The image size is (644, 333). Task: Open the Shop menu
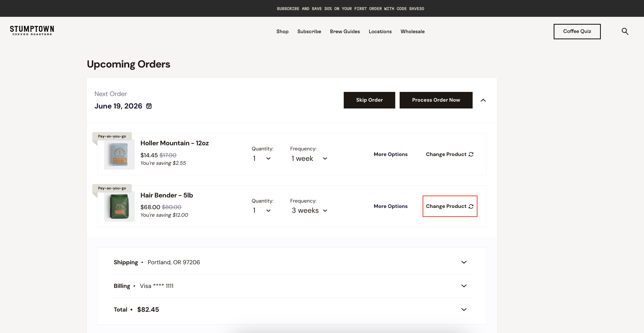(282, 31)
